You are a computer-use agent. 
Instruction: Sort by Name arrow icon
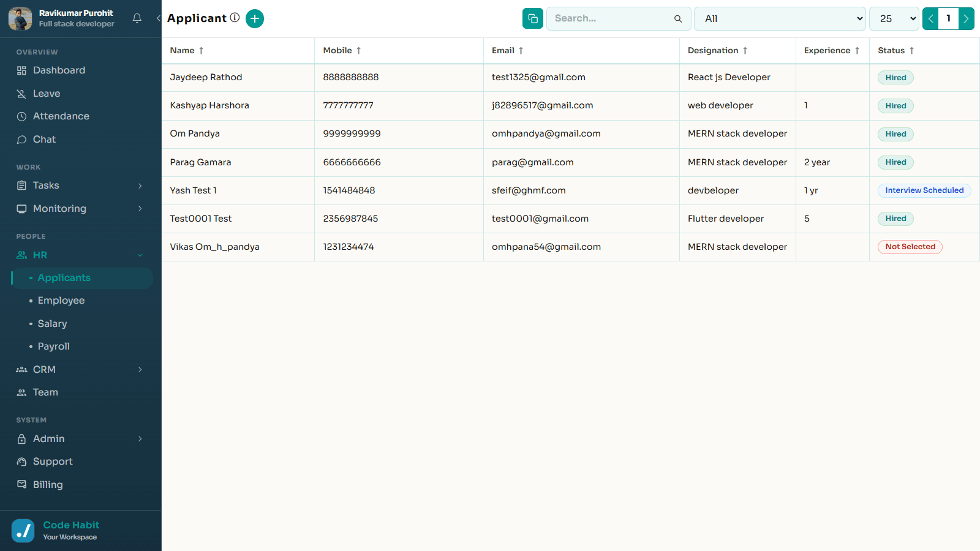(x=201, y=51)
